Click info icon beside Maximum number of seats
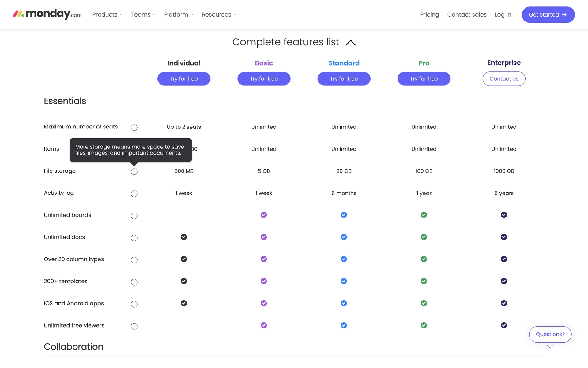 pyautogui.click(x=134, y=127)
